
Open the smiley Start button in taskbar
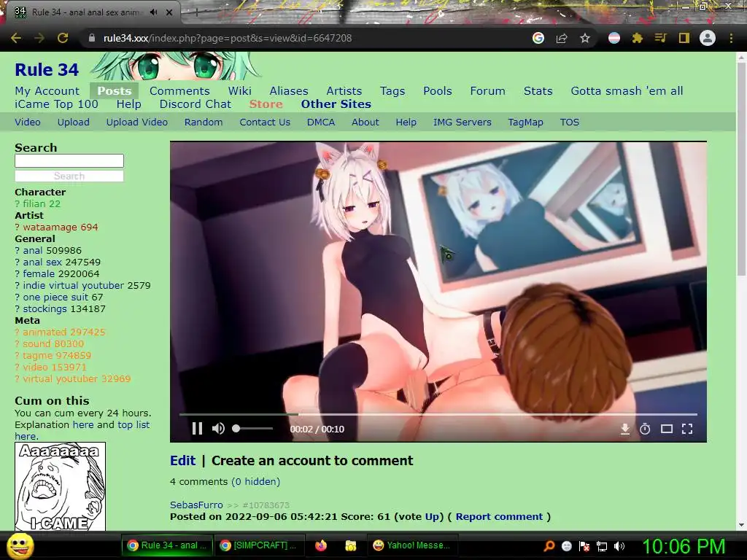coord(20,545)
